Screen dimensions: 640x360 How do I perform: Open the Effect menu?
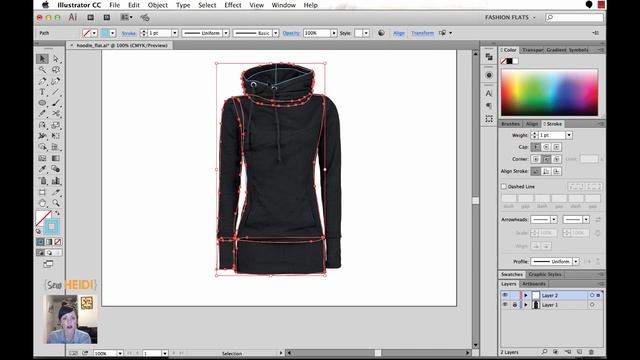click(233, 5)
